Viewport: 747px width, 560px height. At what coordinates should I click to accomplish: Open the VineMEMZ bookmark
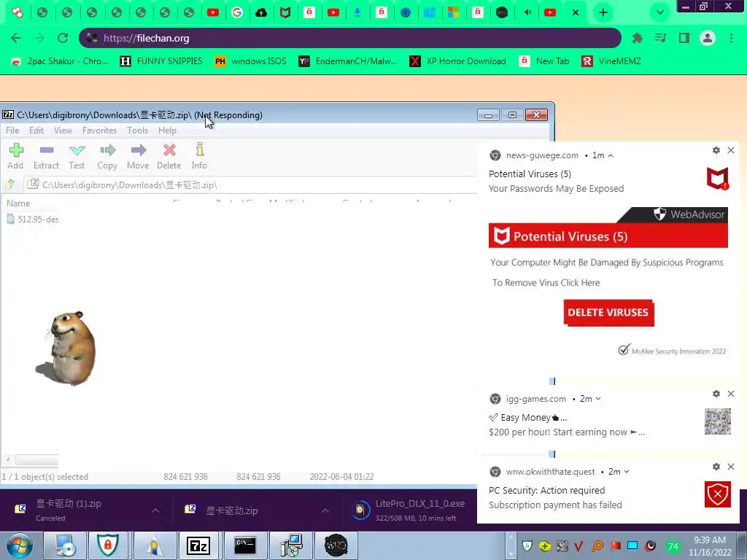[611, 61]
